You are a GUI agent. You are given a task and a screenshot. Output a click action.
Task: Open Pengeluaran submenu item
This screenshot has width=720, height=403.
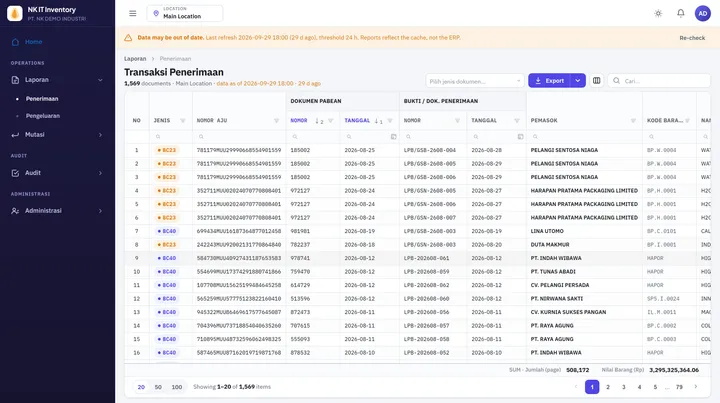pyautogui.click(x=43, y=116)
